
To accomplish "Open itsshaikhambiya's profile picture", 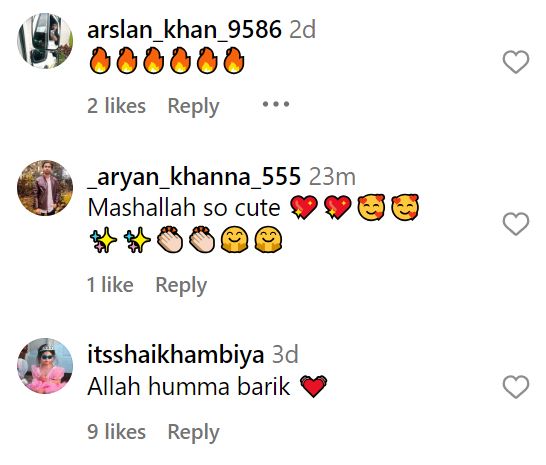I will 45,366.
